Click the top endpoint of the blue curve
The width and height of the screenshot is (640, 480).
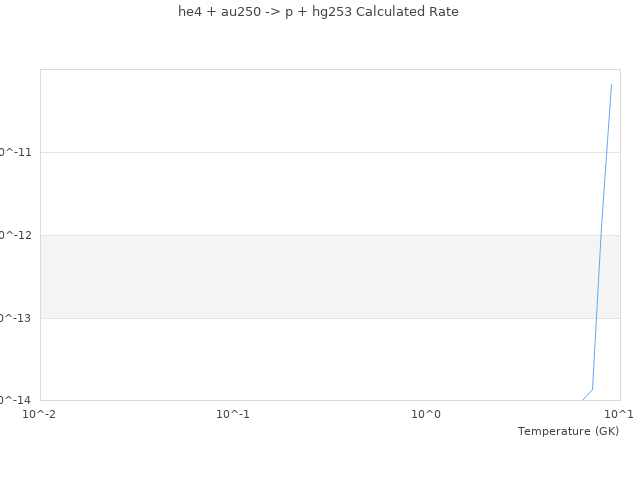(x=611, y=84)
